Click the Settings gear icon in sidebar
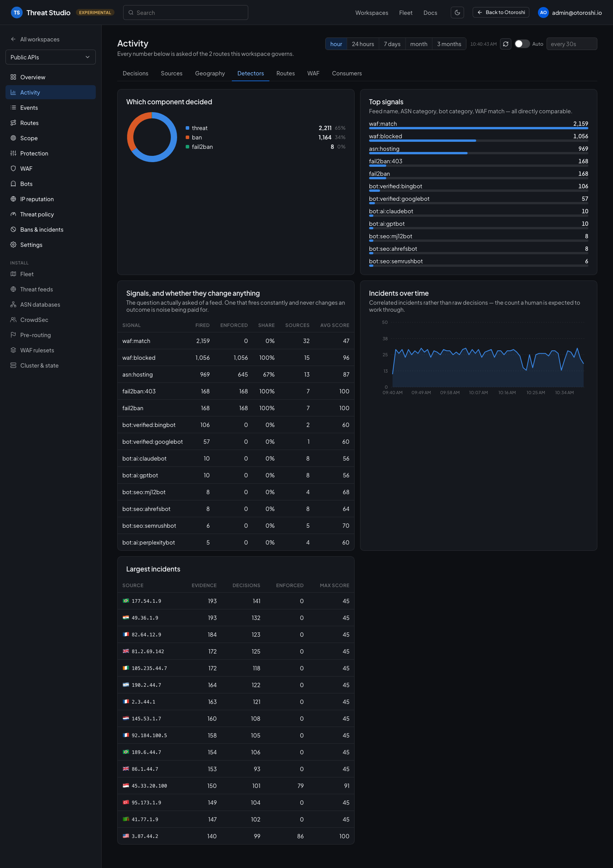This screenshot has height=868, width=613. click(x=13, y=245)
